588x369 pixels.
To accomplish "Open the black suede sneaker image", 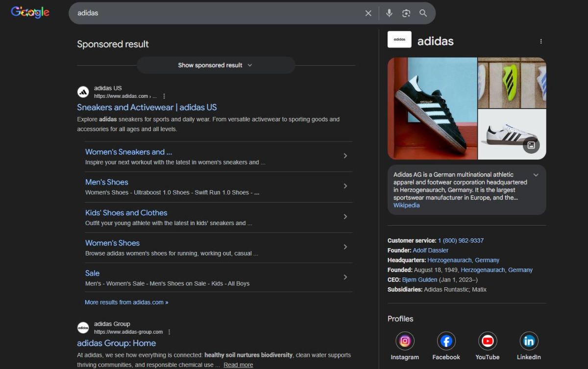I will 432,108.
